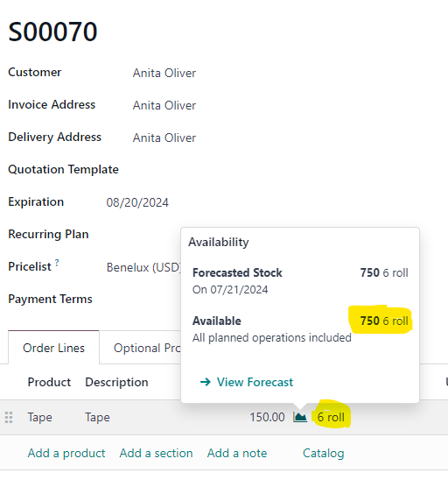This screenshot has width=448, height=494.
Task: Grab the drag handle icon beside Tape
Action: coord(9,418)
